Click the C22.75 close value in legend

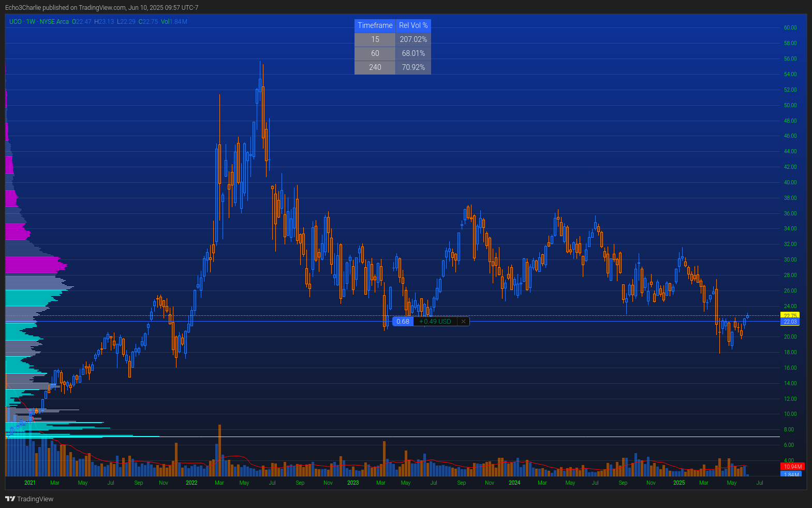(149, 22)
